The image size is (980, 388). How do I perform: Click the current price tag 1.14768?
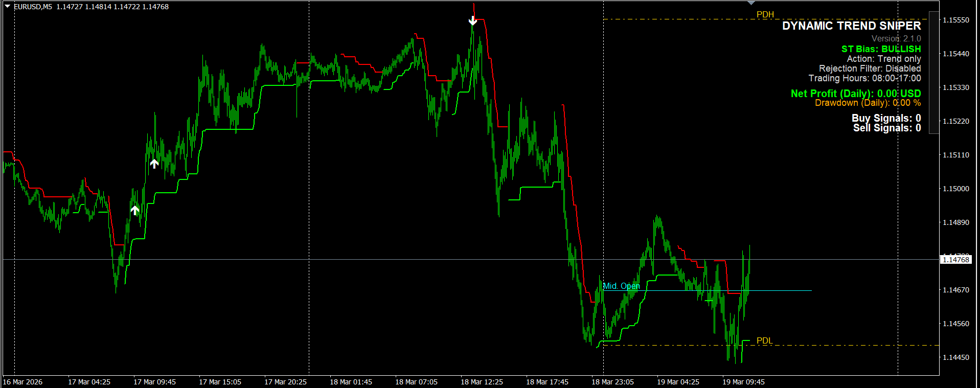tap(955, 260)
